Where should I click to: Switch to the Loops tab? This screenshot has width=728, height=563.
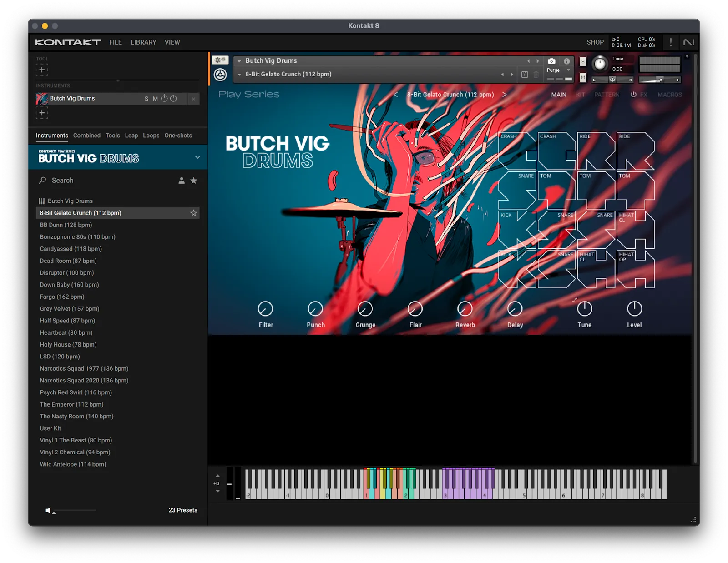(x=151, y=136)
